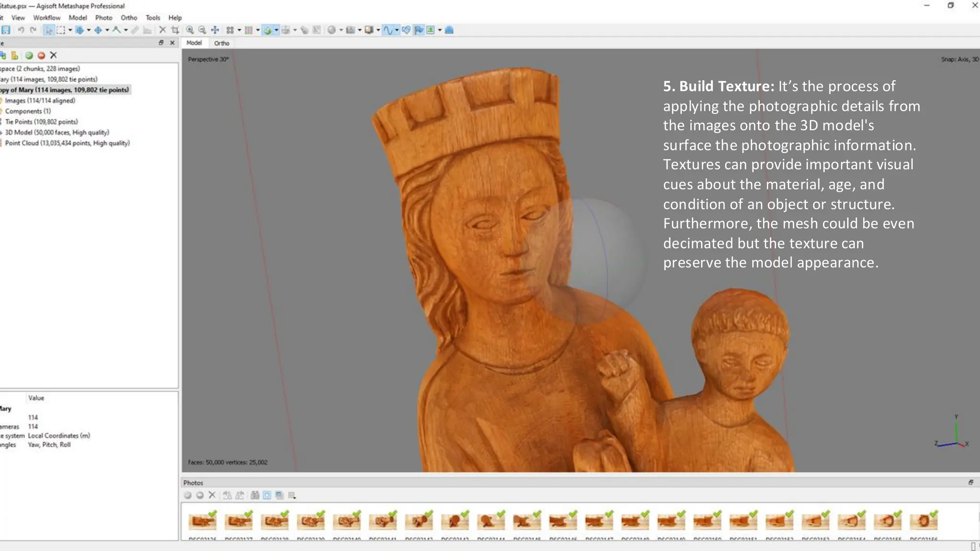Image resolution: width=980 pixels, height=551 pixels.
Task: Toggle the shapes view button beside wave
Action: (x=406, y=30)
